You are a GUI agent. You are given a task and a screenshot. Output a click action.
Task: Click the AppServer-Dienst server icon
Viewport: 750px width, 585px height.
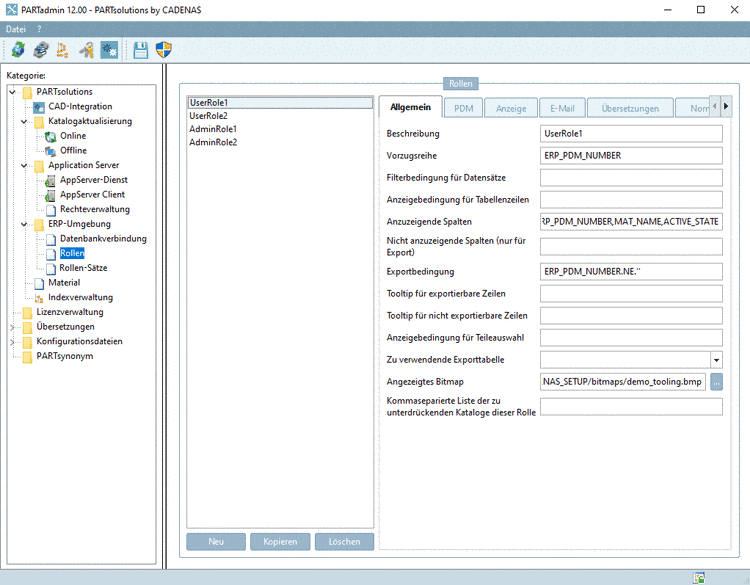pyautogui.click(x=50, y=181)
